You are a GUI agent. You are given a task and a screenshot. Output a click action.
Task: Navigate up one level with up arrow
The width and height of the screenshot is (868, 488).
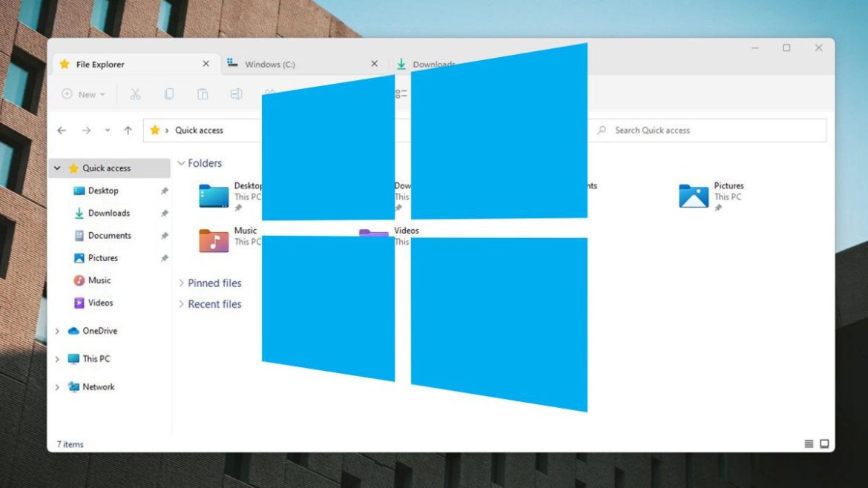pos(128,131)
